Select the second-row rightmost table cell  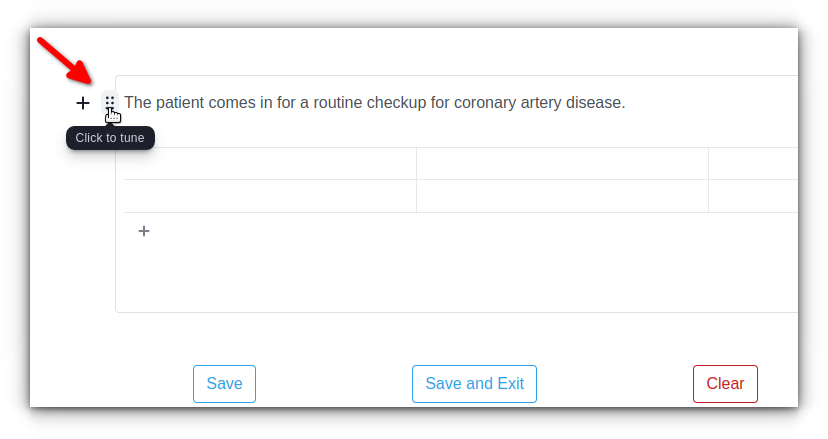(753, 196)
